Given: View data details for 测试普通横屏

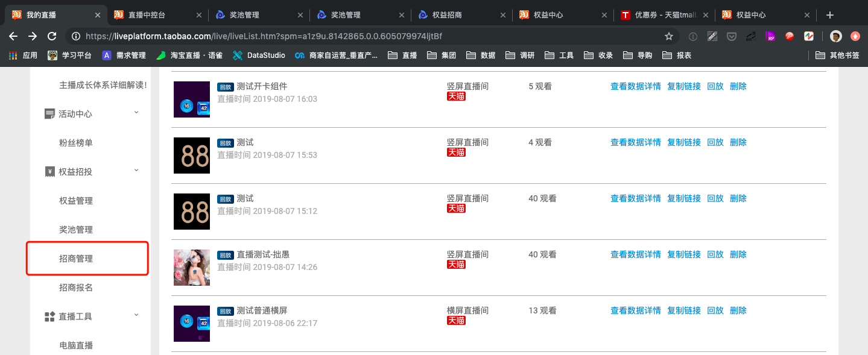Looking at the screenshot, I should coord(636,310).
